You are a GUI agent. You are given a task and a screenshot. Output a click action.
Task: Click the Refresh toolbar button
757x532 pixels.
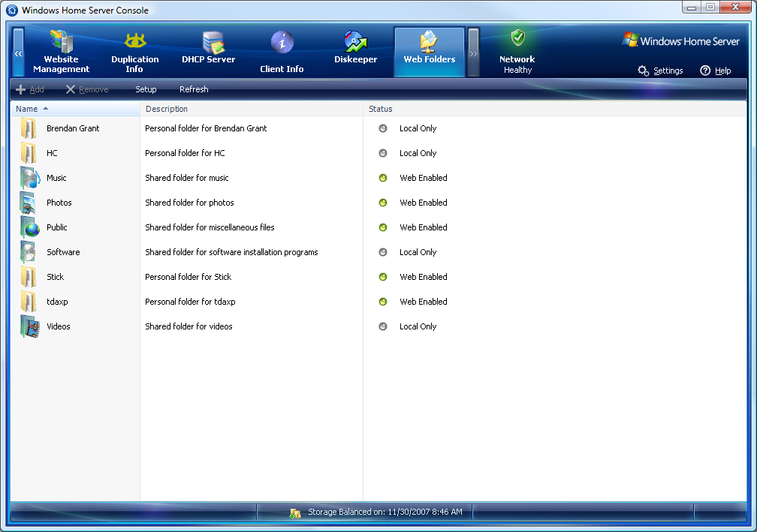[x=194, y=89]
